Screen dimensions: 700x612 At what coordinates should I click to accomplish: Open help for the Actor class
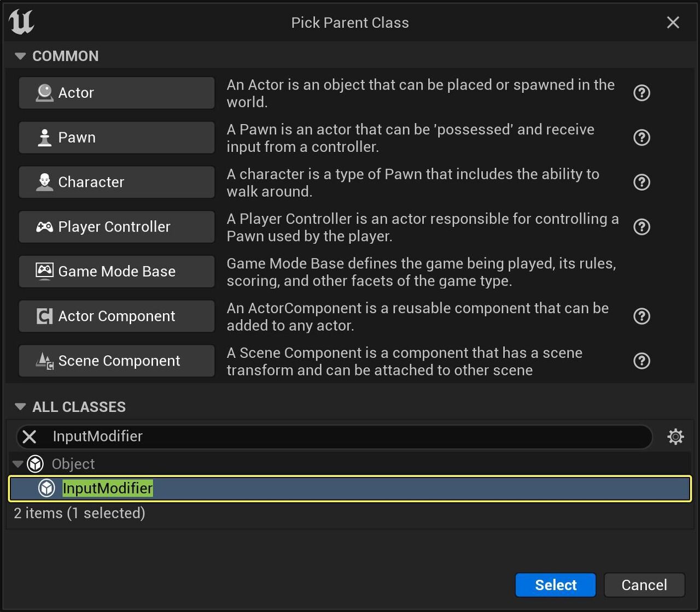coord(641,93)
